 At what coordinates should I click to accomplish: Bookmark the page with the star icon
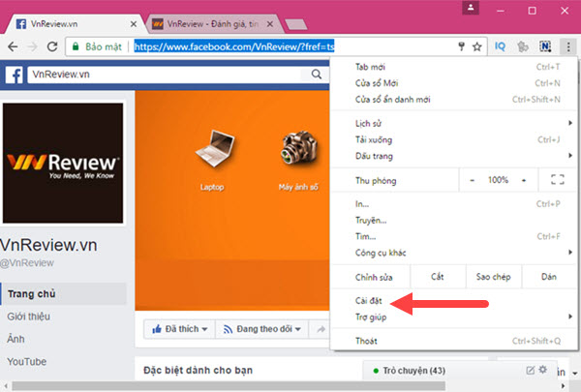(476, 46)
